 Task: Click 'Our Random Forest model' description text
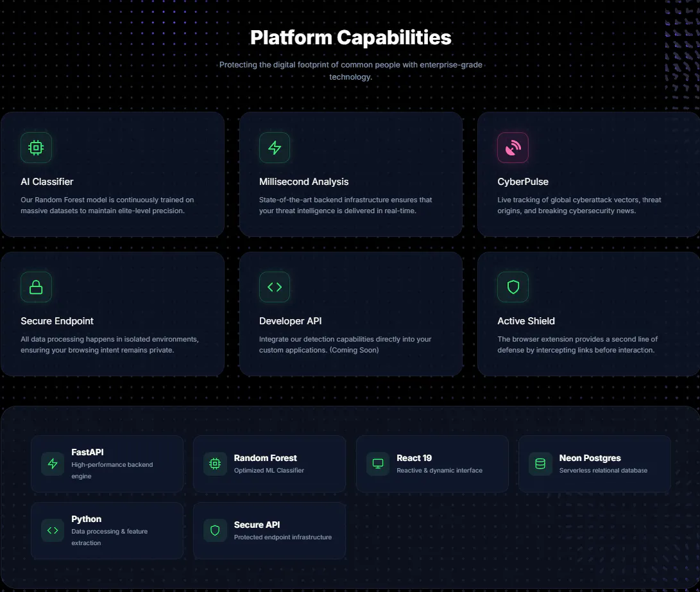pos(107,205)
